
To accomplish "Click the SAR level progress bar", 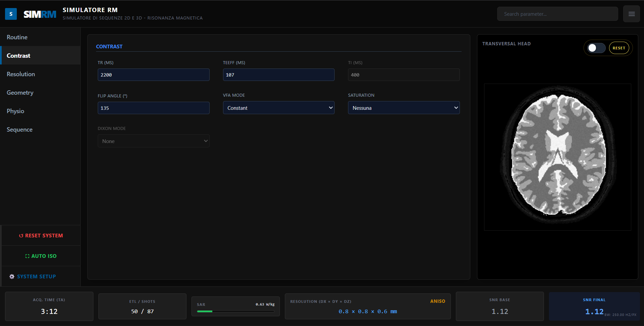I will point(235,312).
